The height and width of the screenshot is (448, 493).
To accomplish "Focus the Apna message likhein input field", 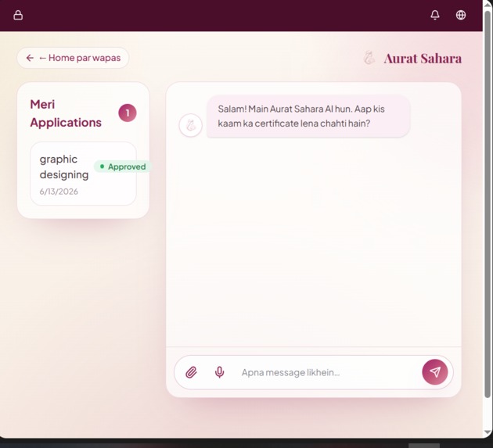I will 327,373.
